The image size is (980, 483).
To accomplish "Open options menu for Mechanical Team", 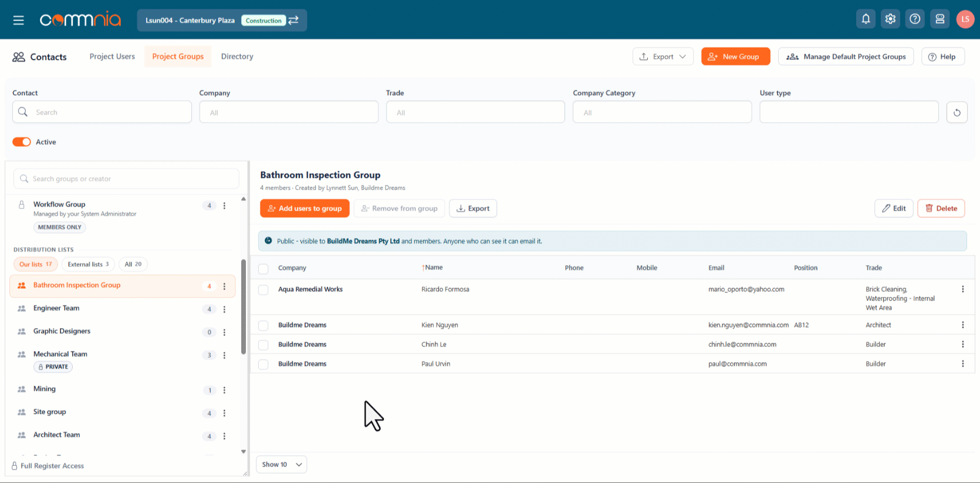I will pyautogui.click(x=224, y=355).
